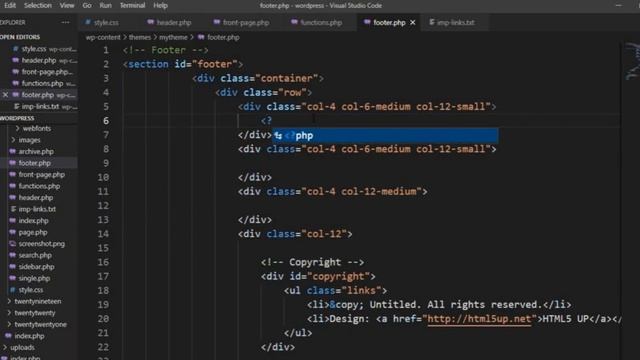Image resolution: width=640 pixels, height=360 pixels.
Task: Click the image file icon beside screenshot.png
Action: tap(12, 244)
